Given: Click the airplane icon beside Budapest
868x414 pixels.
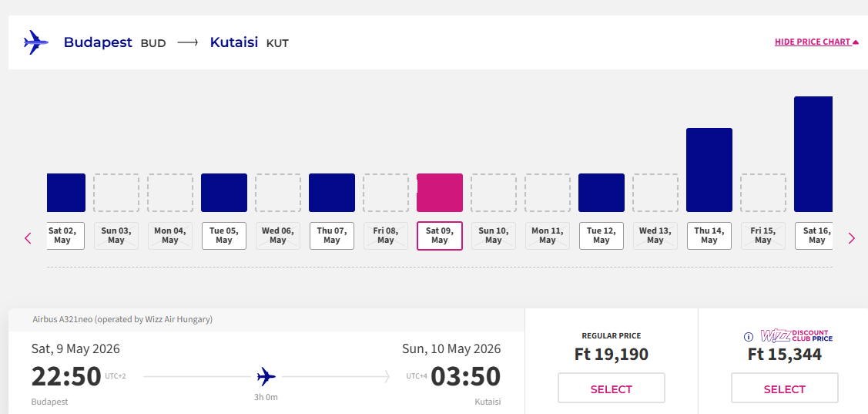Looking at the screenshot, I should coord(35,42).
